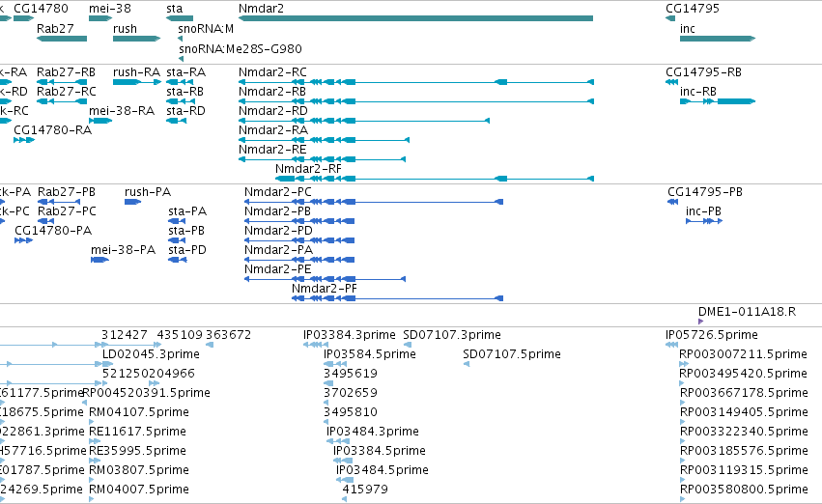Select protein sta-PA

click(177, 221)
